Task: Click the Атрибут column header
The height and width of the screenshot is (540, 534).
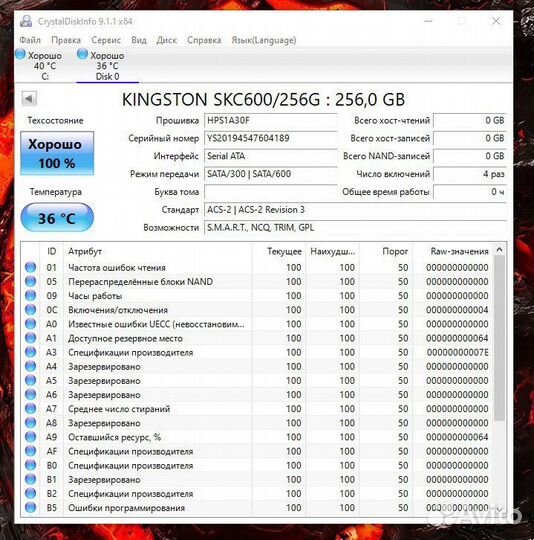Action: coord(158,251)
